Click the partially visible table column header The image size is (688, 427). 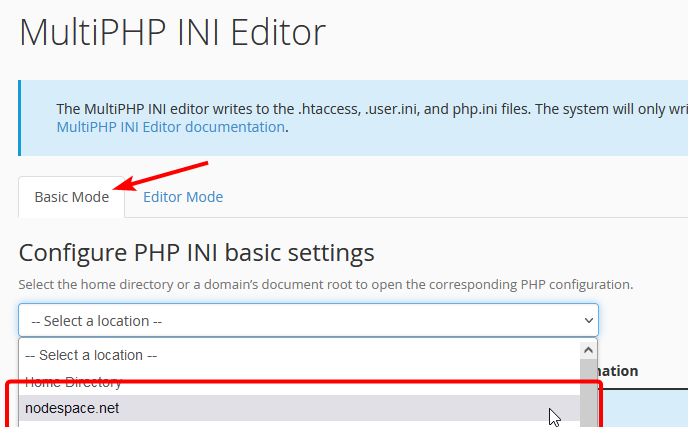[618, 371]
